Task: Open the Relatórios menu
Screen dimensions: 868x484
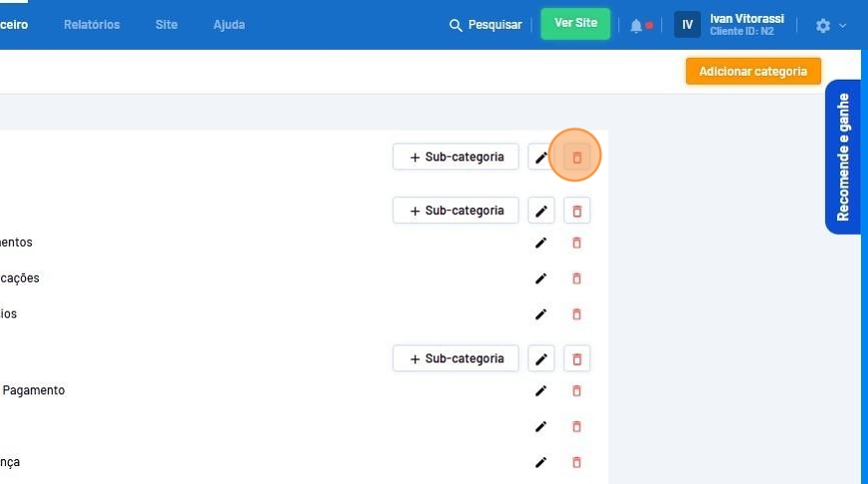Action: 92,25
